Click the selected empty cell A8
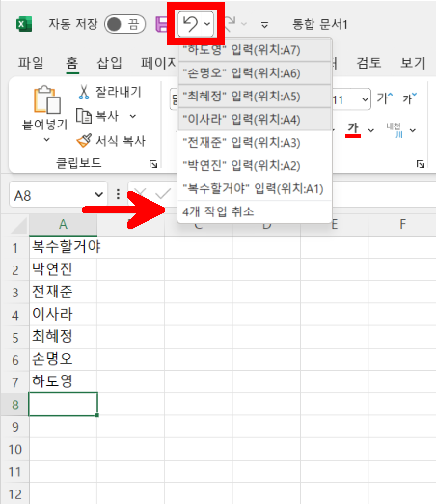Screen dimensions: 436x504 [64, 405]
